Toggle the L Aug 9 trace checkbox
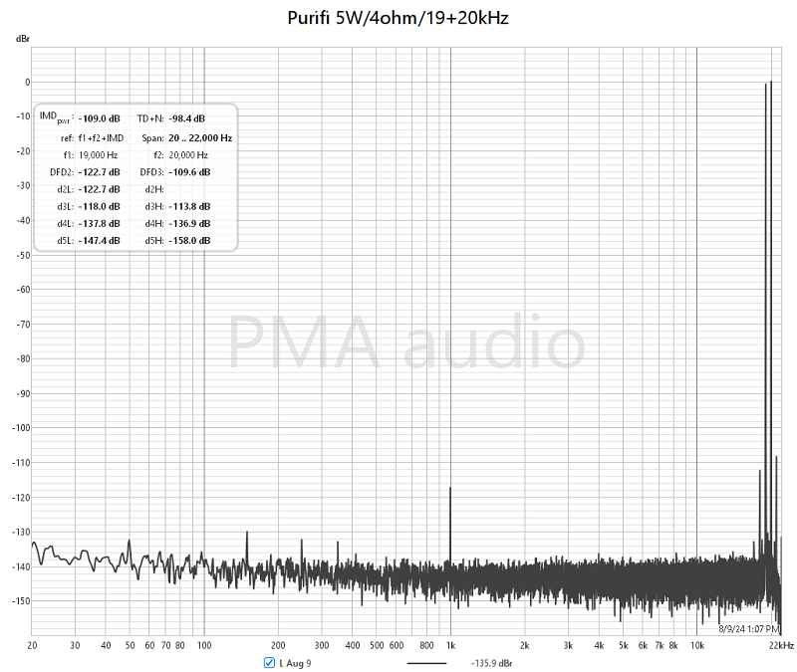 pyautogui.click(x=269, y=662)
